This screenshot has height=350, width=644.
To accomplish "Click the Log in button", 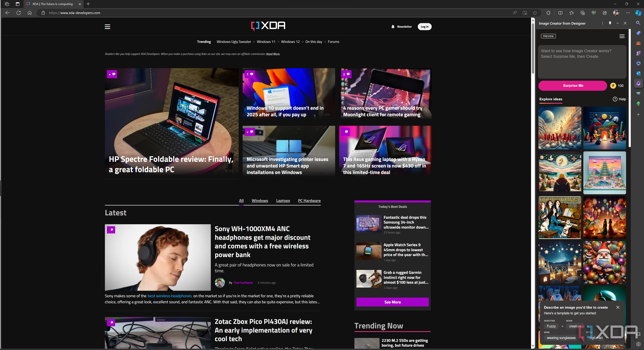I will pos(424,27).
